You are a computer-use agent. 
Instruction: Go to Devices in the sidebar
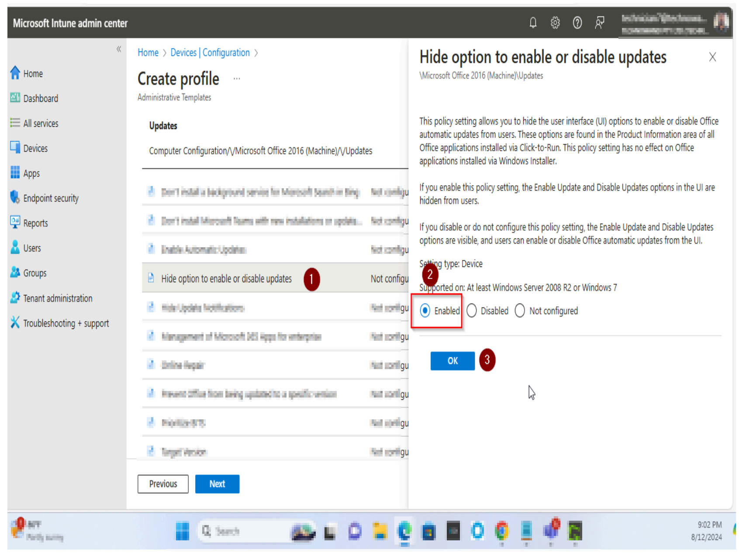[35, 148]
